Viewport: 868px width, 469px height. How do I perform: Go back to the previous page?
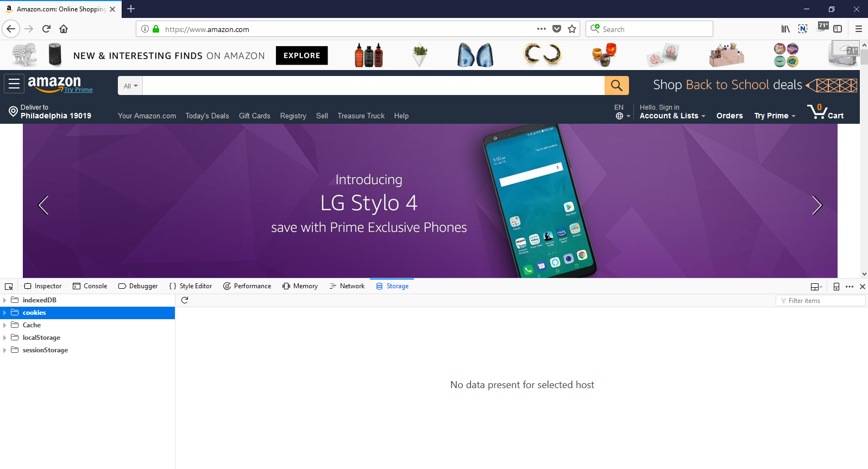[x=11, y=29]
